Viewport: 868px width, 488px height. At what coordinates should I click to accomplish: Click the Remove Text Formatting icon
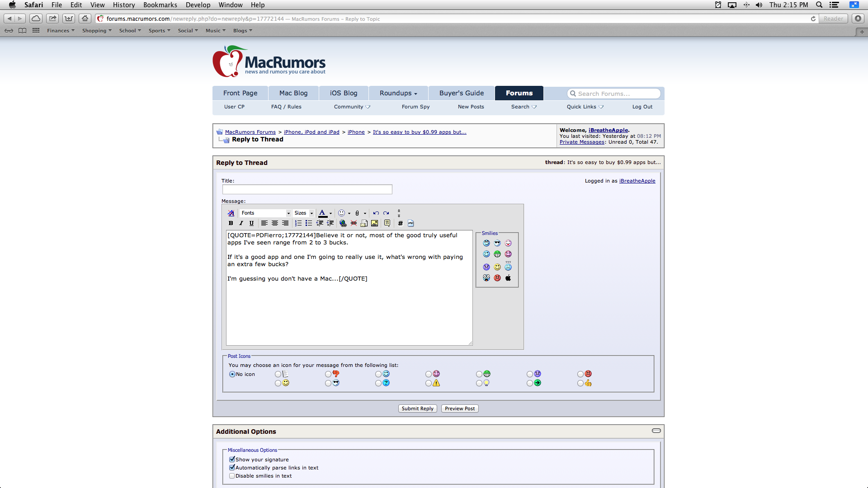[x=231, y=213]
